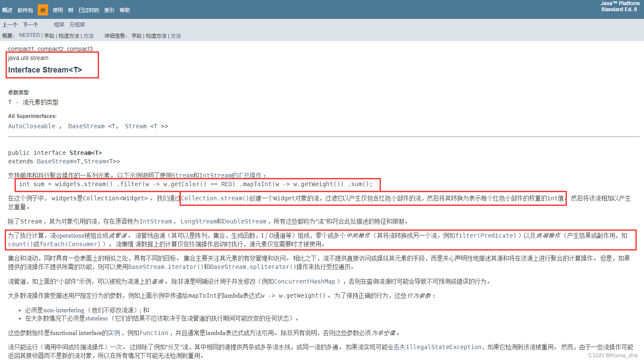Screen dimensions: 644x362
Task: Switch to 框架 view
Action: pyautogui.click(x=59, y=25)
